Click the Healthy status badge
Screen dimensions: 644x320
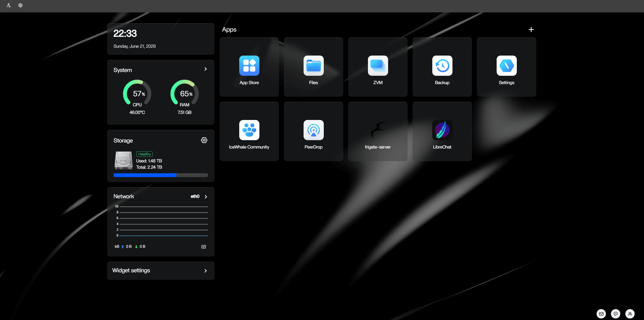point(144,154)
